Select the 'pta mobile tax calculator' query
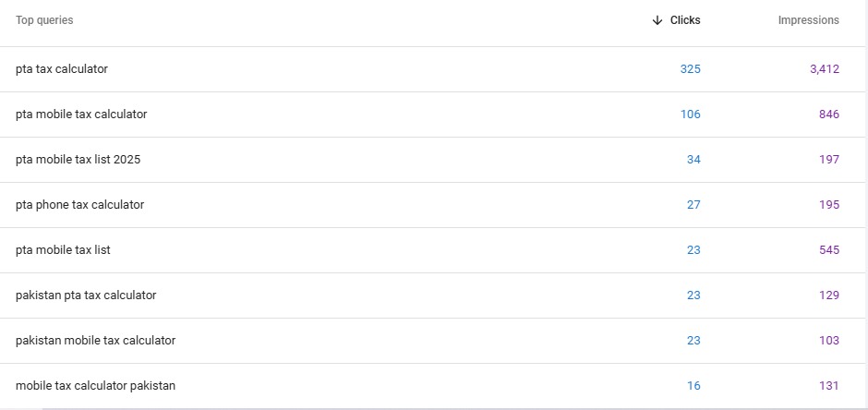Screen dimensions: 868x410 [x=81, y=115]
